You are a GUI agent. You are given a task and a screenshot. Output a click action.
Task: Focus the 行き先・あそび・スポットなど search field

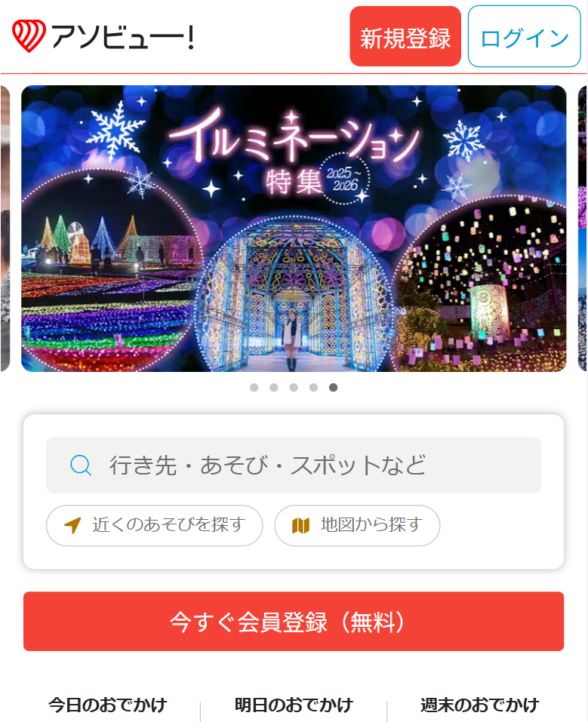click(x=294, y=465)
